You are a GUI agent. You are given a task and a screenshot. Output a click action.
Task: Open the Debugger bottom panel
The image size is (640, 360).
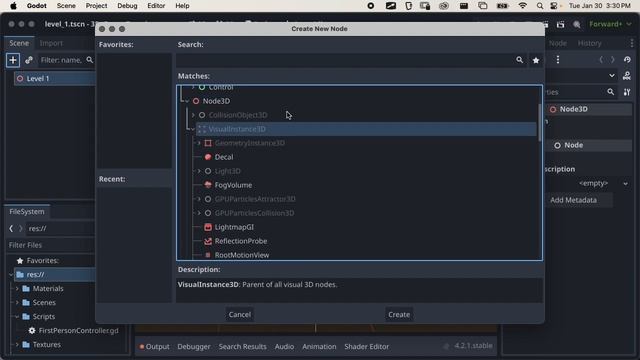click(194, 347)
